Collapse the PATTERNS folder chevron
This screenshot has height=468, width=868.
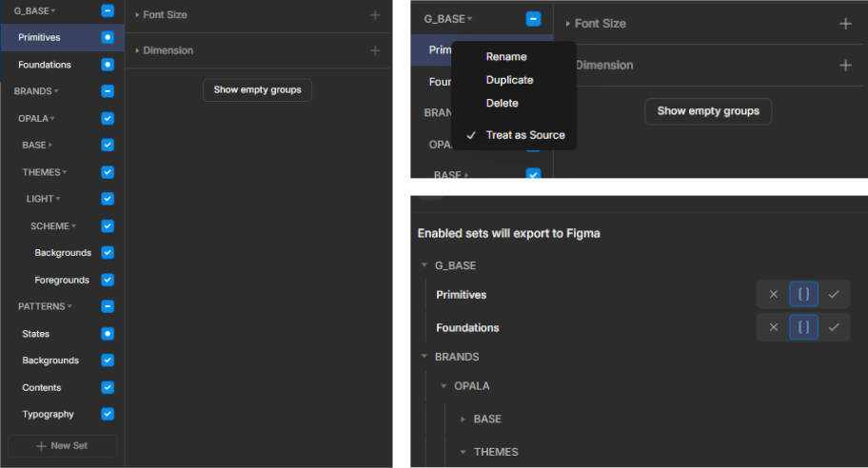pyautogui.click(x=70, y=306)
